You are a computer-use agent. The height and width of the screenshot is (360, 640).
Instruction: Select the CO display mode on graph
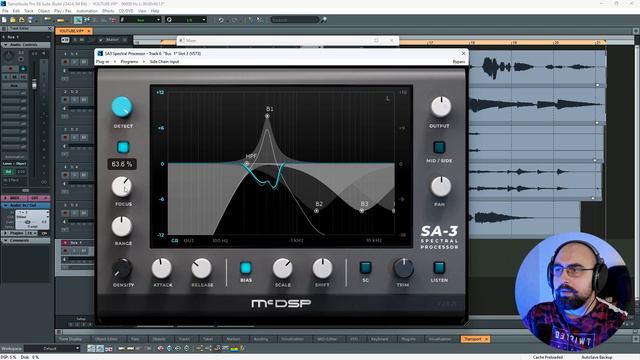coord(175,240)
